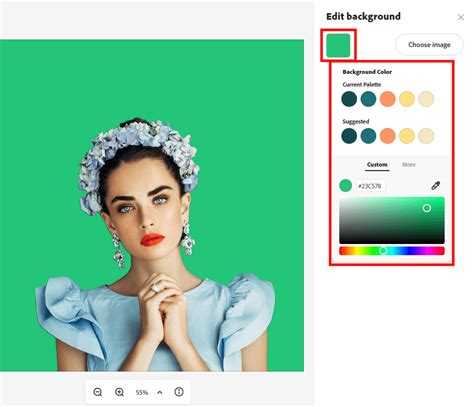The image size is (474, 407).
Task: Select dark teal swatch under Suggested
Action: click(x=349, y=136)
